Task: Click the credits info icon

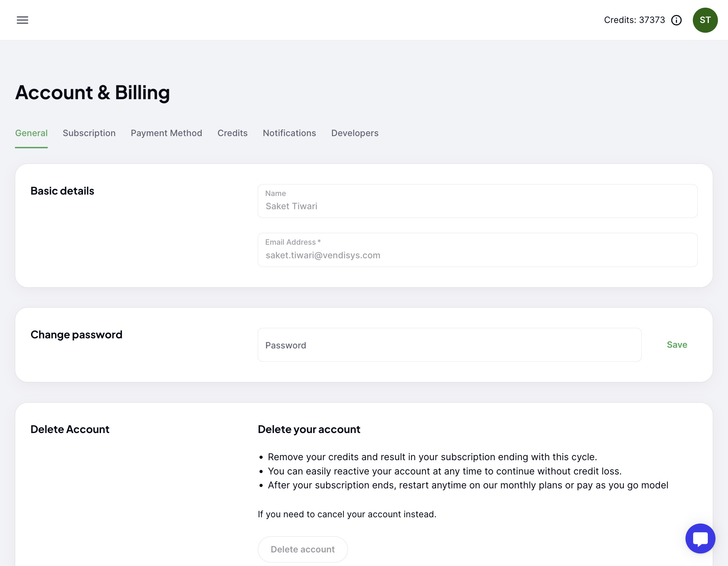Action: (676, 20)
